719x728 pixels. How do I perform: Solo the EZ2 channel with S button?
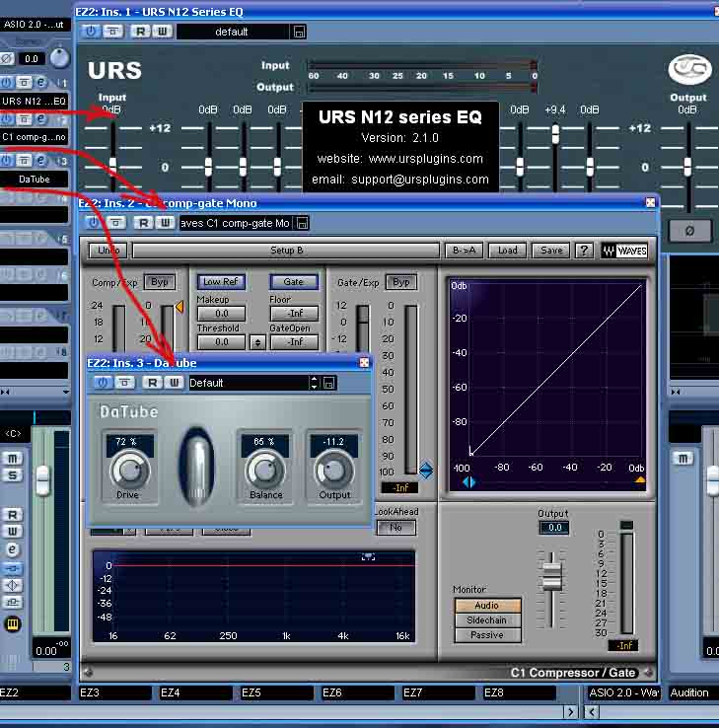[13, 476]
